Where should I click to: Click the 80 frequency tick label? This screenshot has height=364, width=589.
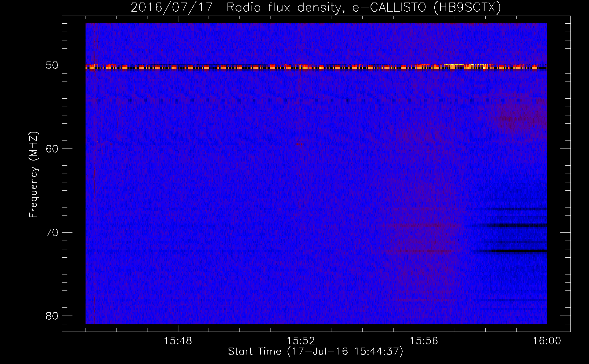[x=52, y=316]
